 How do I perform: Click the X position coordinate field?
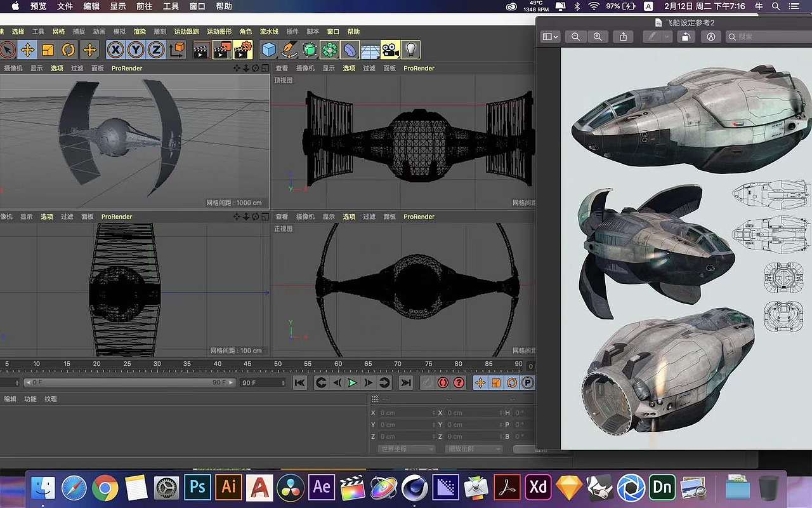[406, 413]
